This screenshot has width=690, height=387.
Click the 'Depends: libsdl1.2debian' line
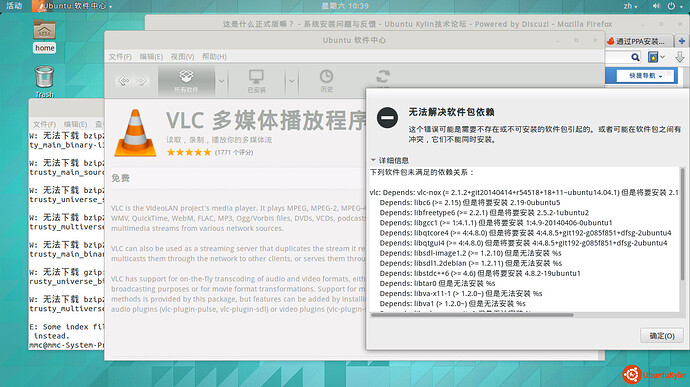(x=471, y=263)
